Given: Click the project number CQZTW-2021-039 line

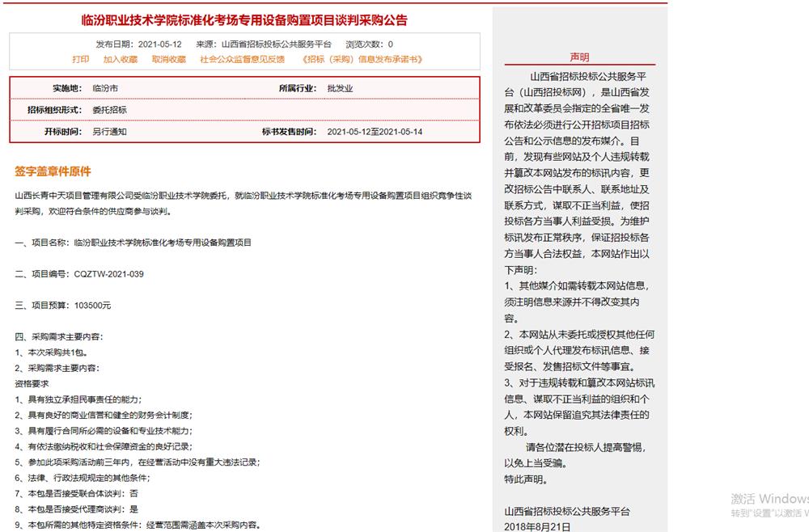Looking at the screenshot, I should [x=79, y=274].
